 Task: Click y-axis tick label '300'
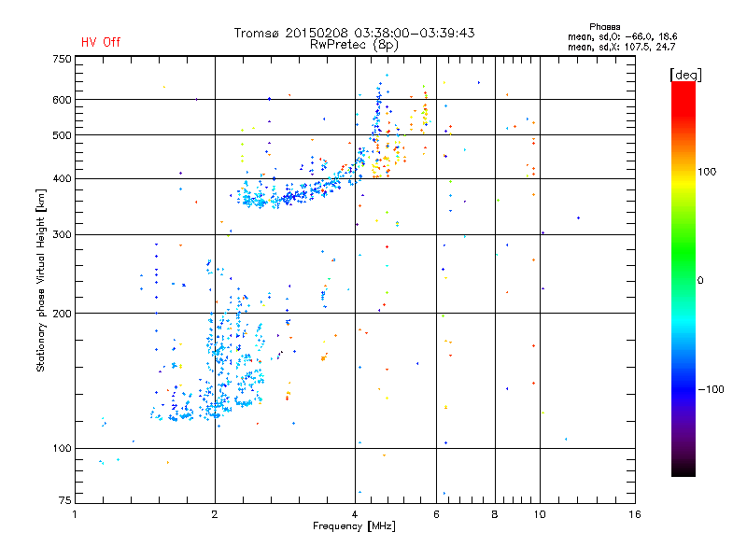pos(62,234)
